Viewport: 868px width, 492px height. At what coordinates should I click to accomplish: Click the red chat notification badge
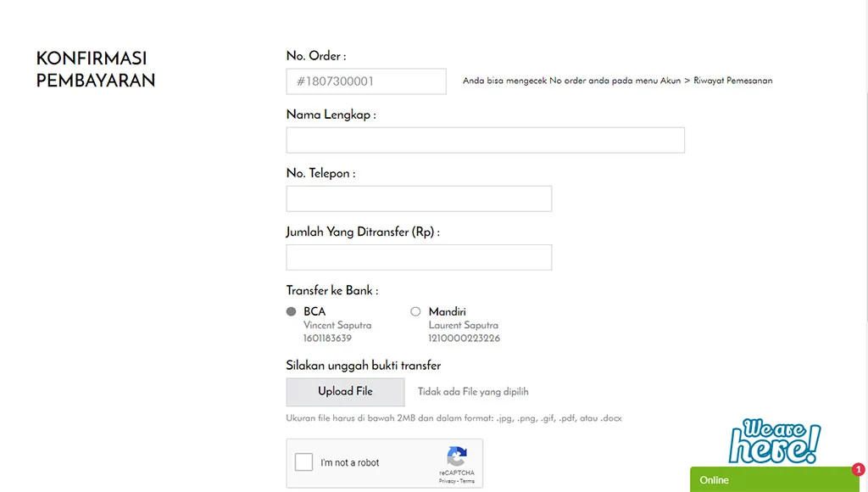click(x=859, y=469)
